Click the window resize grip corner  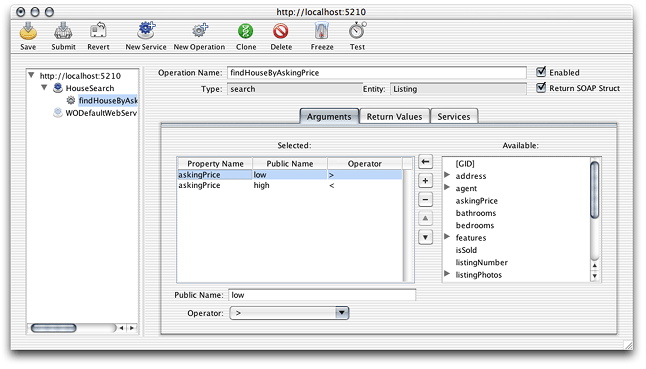pyautogui.click(x=628, y=345)
